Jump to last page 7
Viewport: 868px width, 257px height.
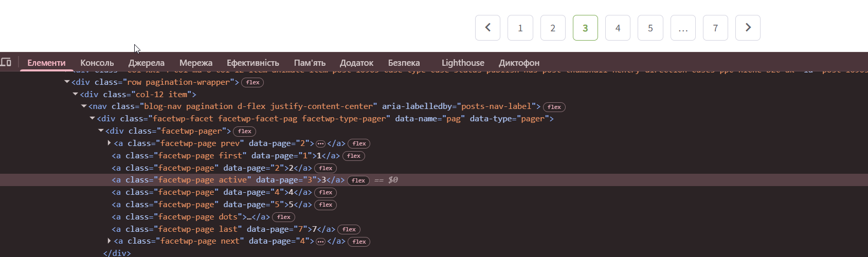click(x=715, y=28)
